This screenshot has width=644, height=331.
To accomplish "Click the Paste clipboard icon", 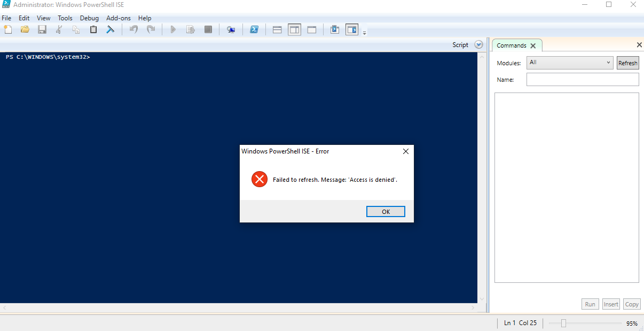I will pos(93,29).
